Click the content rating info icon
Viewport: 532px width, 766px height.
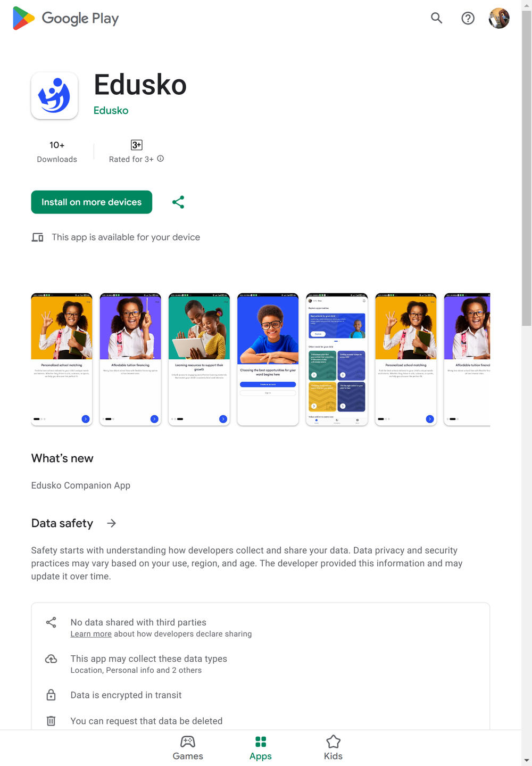point(161,159)
